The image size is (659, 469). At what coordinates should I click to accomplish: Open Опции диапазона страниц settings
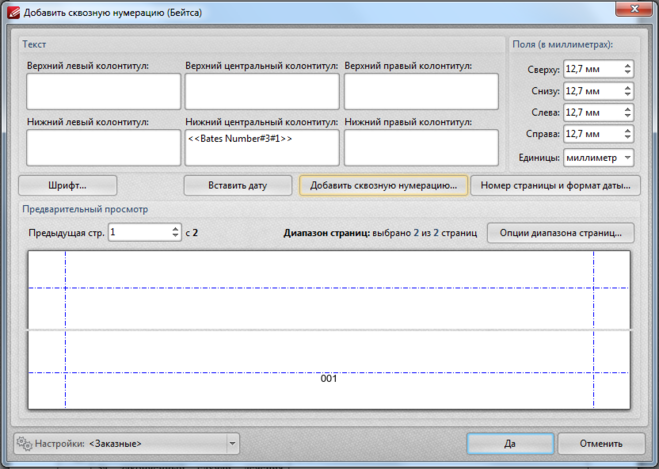pyautogui.click(x=558, y=232)
